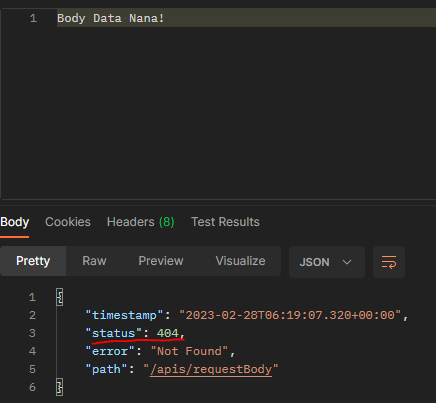Image resolution: width=436 pixels, height=403 pixels.
Task: Click line number 5 in response gutter
Action: [x=32, y=369]
